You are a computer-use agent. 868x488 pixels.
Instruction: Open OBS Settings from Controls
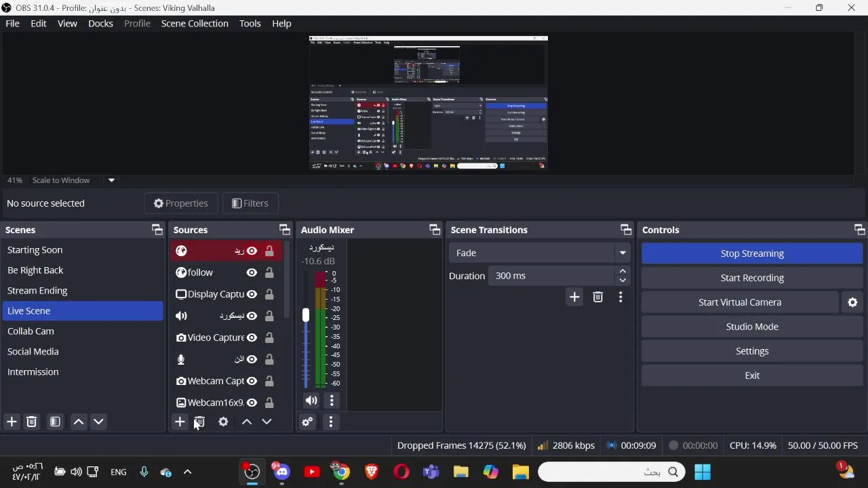pyautogui.click(x=752, y=351)
